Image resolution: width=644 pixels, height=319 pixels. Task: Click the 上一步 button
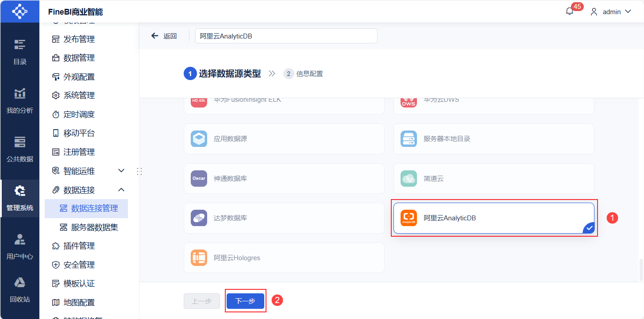click(202, 301)
